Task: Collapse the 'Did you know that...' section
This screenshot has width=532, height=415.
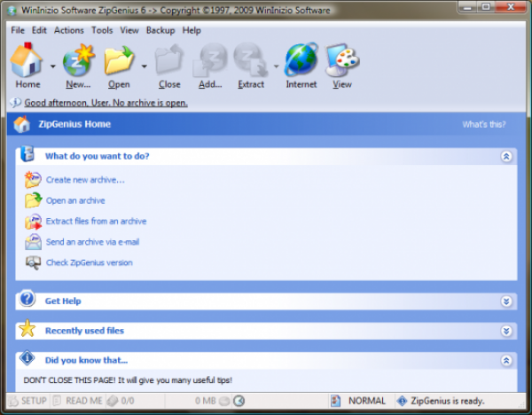Action: point(506,360)
